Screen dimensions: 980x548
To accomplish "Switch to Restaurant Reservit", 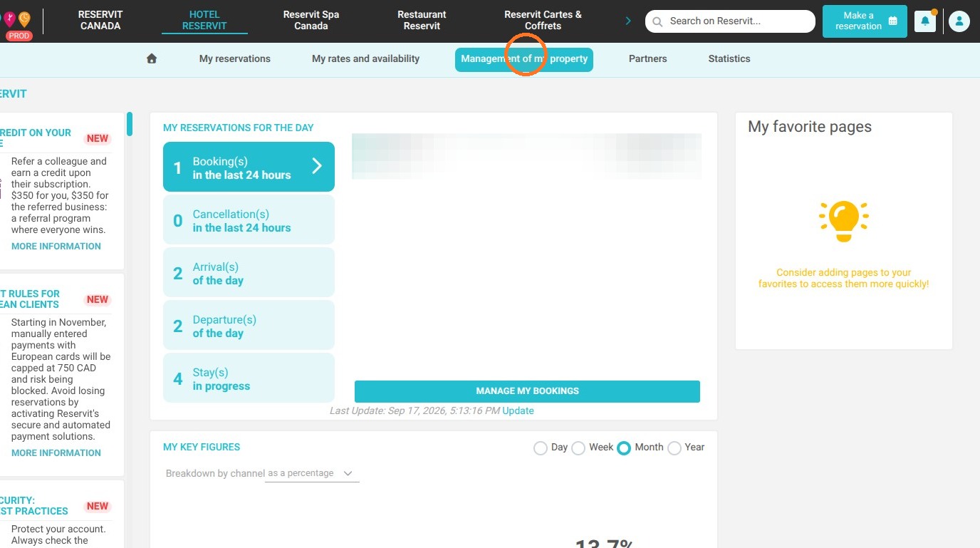I will pos(422,20).
